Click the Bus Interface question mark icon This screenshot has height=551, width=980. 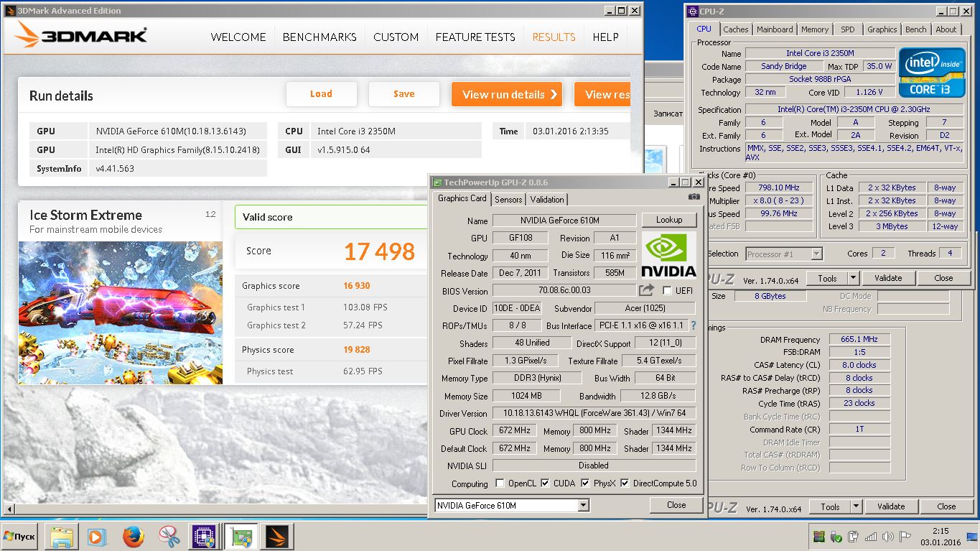coord(694,325)
